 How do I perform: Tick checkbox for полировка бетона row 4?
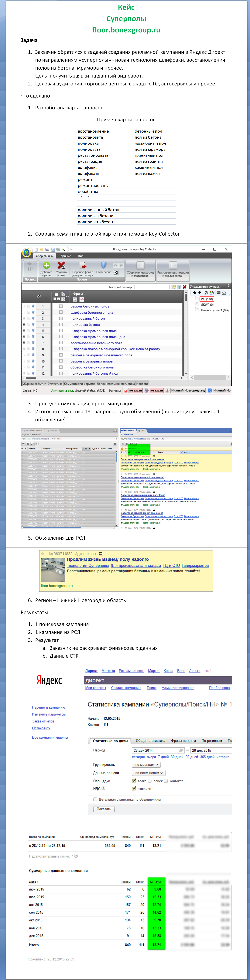(x=61, y=324)
